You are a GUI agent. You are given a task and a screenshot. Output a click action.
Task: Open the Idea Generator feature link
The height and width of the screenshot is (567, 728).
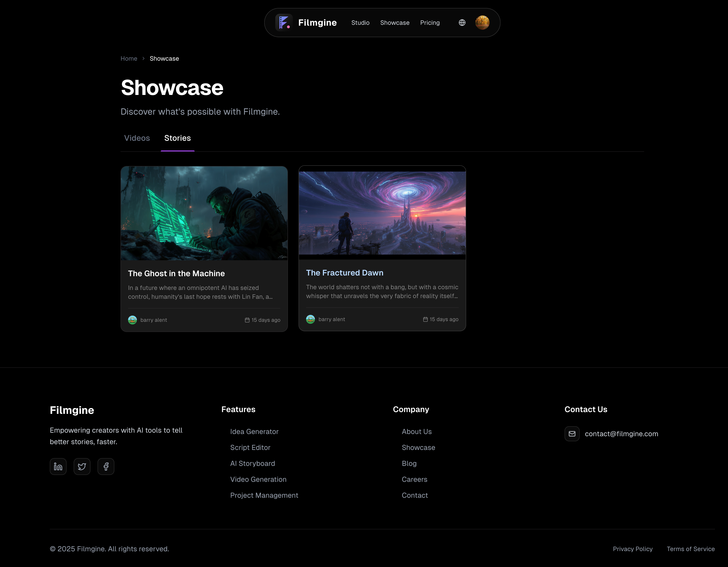pyautogui.click(x=254, y=431)
